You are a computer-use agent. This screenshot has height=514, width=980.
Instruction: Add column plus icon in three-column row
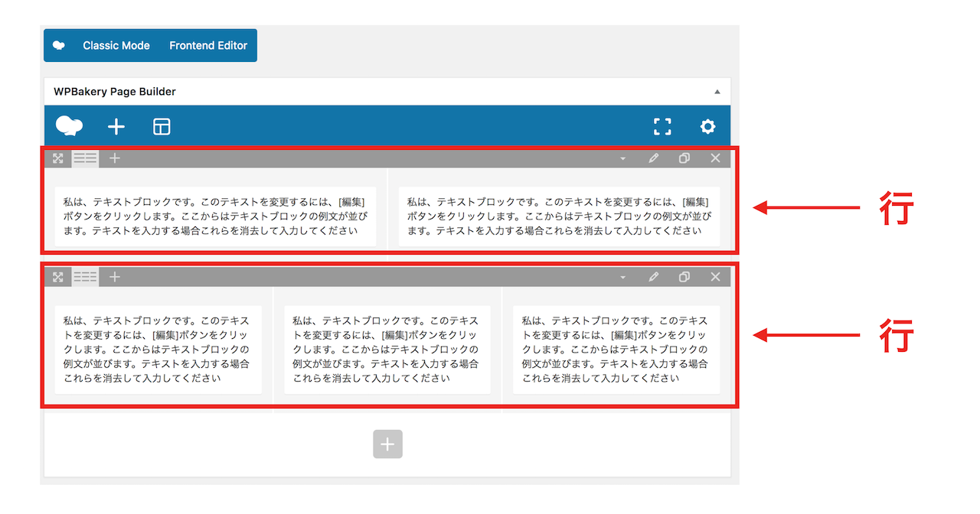tap(115, 277)
